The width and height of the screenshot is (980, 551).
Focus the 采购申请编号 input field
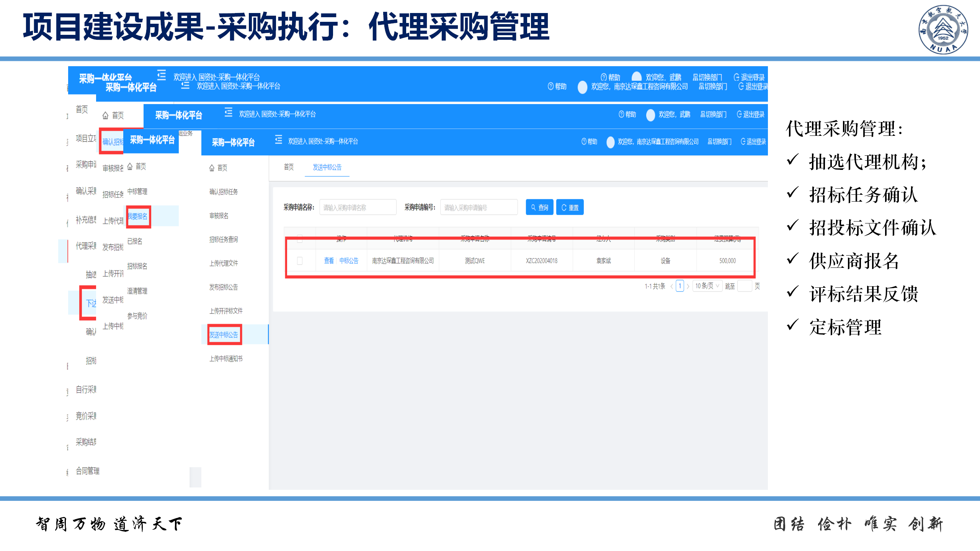tap(479, 207)
